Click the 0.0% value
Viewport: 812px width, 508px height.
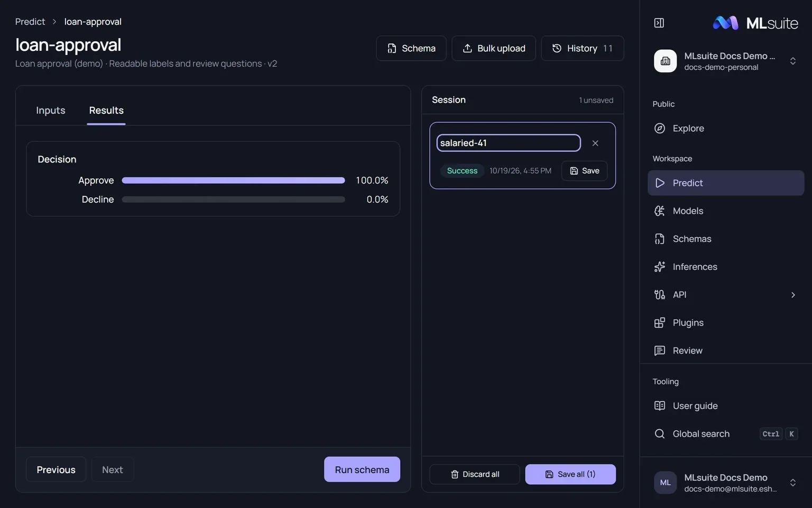tap(377, 199)
